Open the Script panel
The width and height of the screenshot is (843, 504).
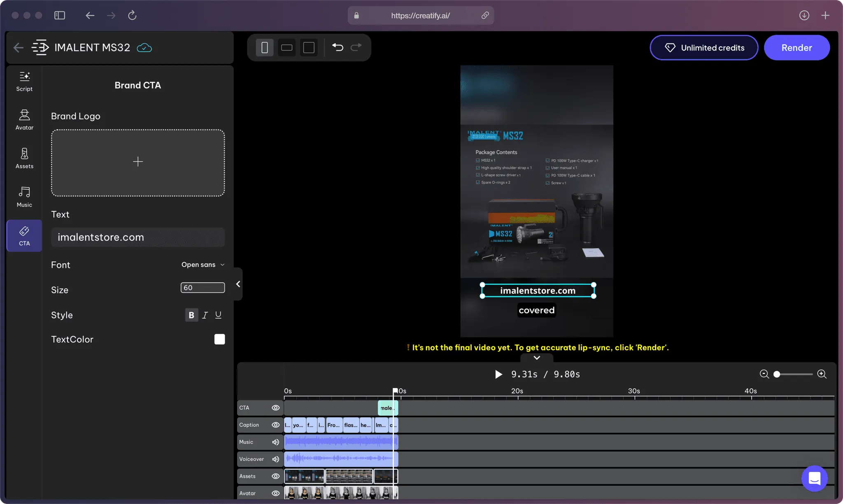24,81
